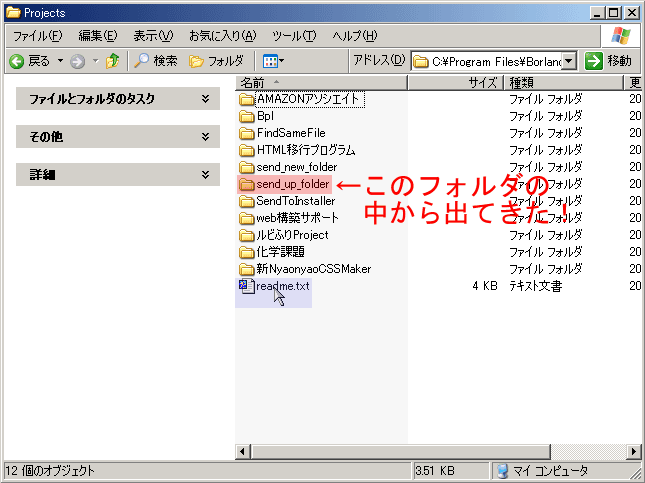Image resolution: width=645 pixels, height=483 pixels.
Task: Open the Back button history dropdown
Action: click(x=60, y=61)
